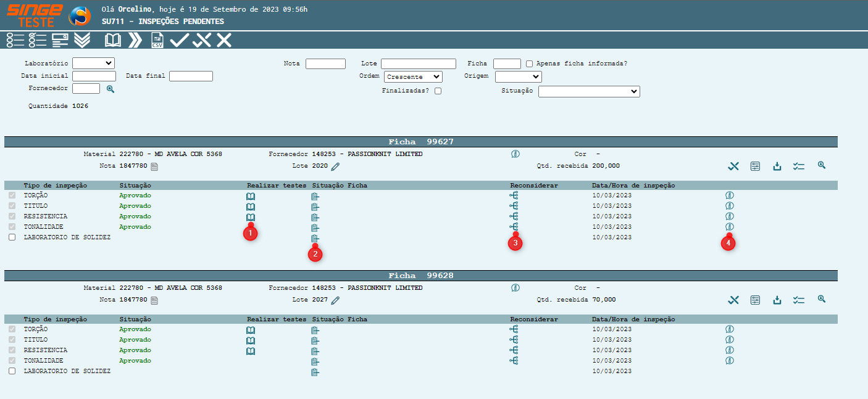Click the Data inicial input field
The height and width of the screenshot is (399, 868).
tap(94, 76)
